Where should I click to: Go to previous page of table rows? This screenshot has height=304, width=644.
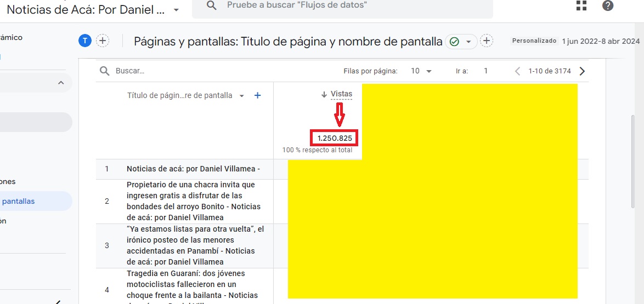517,71
